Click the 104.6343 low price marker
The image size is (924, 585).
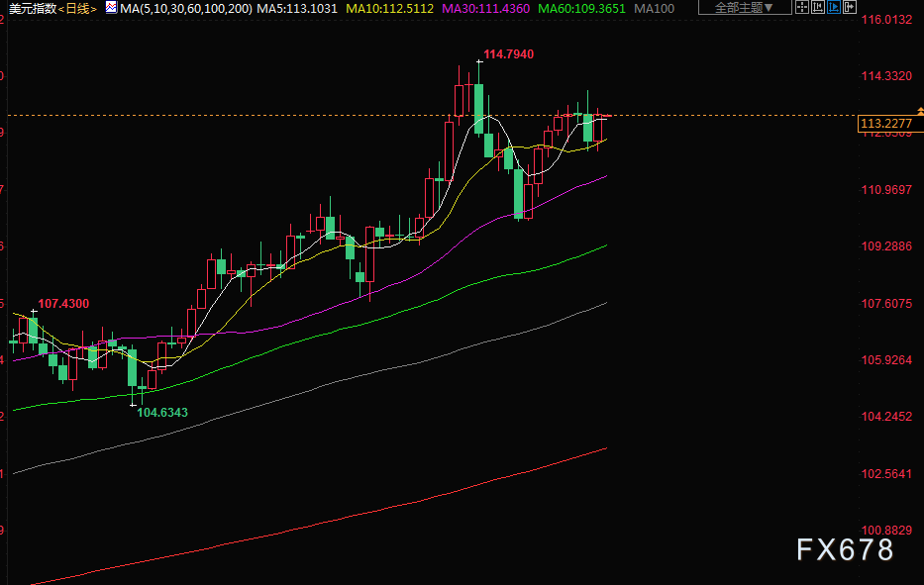162,413
